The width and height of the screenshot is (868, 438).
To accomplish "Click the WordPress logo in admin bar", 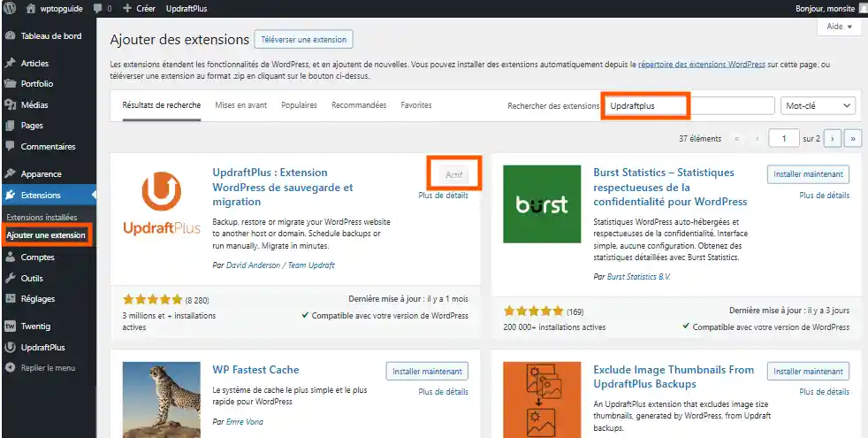I will pos(10,8).
